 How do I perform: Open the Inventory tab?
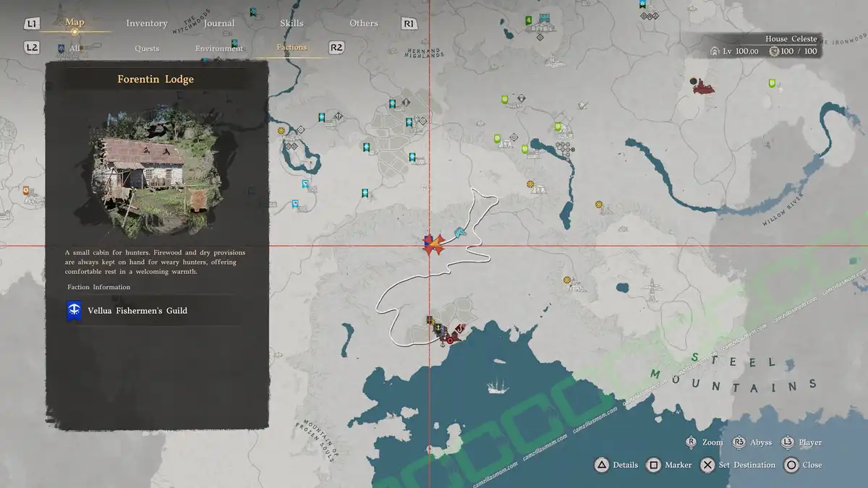(147, 23)
